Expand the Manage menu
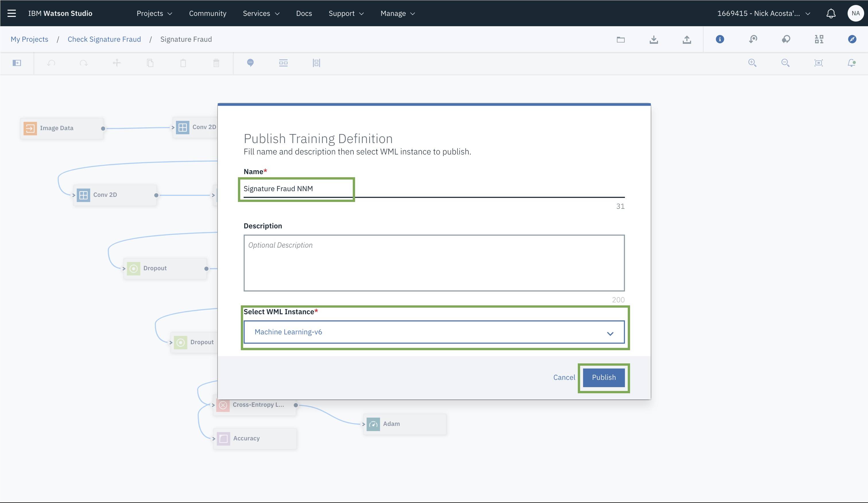The width and height of the screenshot is (868, 503). pos(398,14)
